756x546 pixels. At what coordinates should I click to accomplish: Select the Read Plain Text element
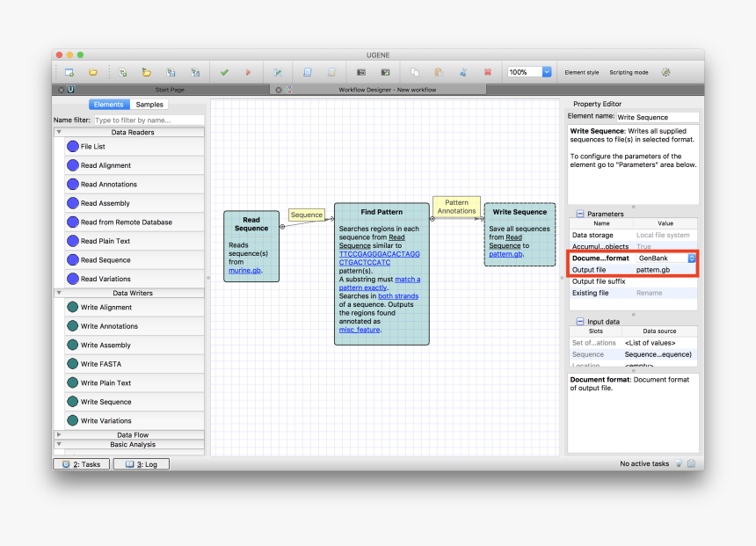134,241
